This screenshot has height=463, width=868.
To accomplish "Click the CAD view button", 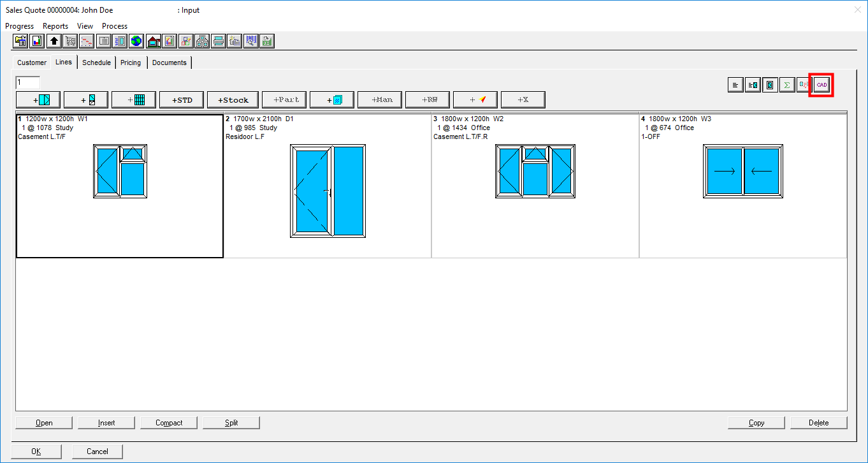I will [x=821, y=85].
